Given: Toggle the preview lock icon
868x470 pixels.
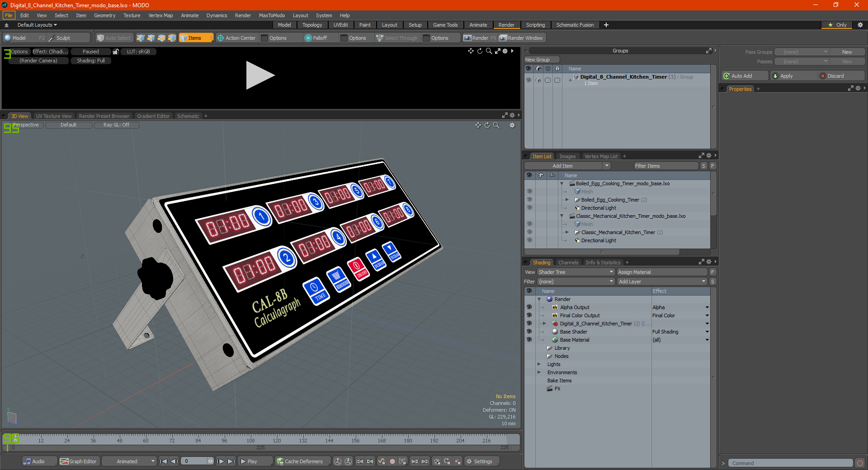Looking at the screenshot, I should point(116,52).
